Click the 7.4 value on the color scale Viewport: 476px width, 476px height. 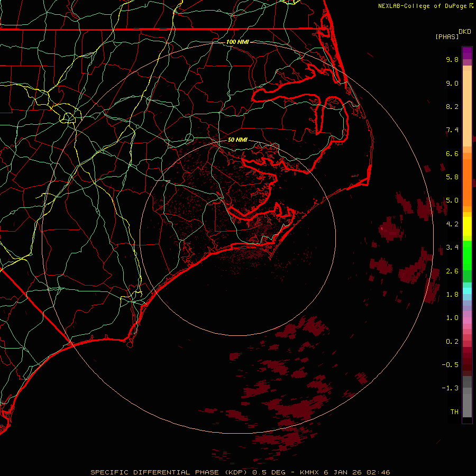(452, 130)
